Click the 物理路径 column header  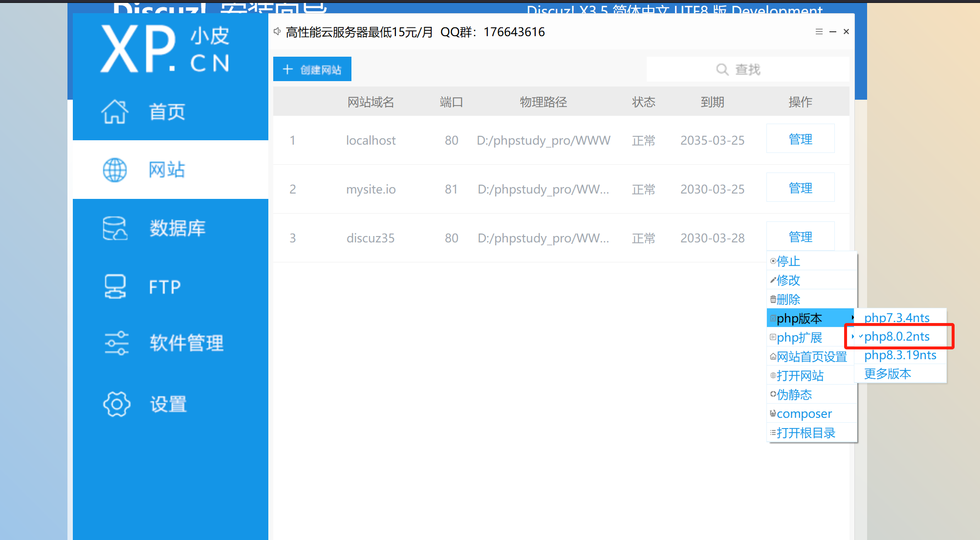544,102
